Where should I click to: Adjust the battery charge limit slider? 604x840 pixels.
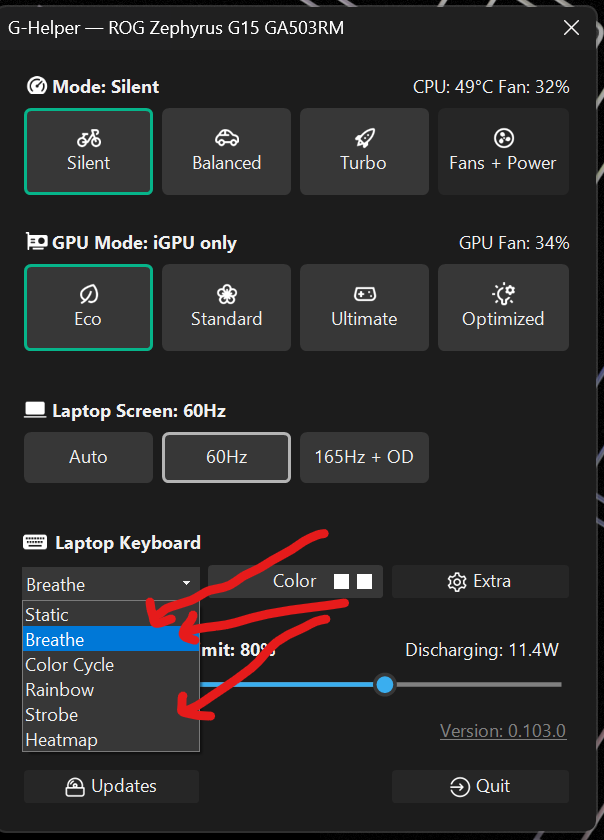click(x=385, y=684)
